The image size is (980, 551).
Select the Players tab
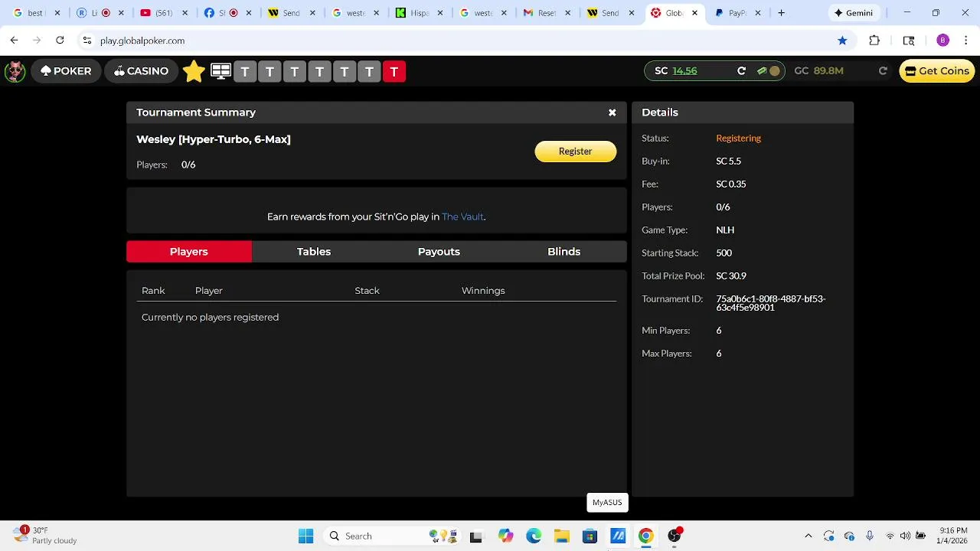(189, 252)
